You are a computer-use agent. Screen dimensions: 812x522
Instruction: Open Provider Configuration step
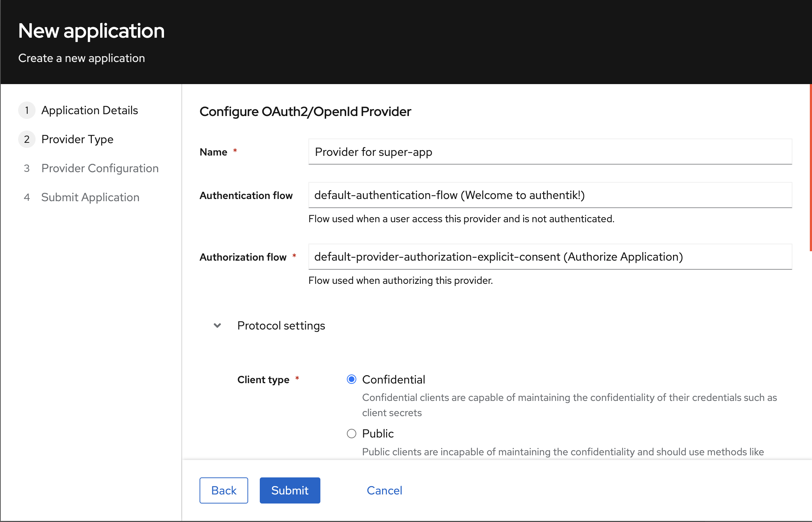click(x=100, y=168)
